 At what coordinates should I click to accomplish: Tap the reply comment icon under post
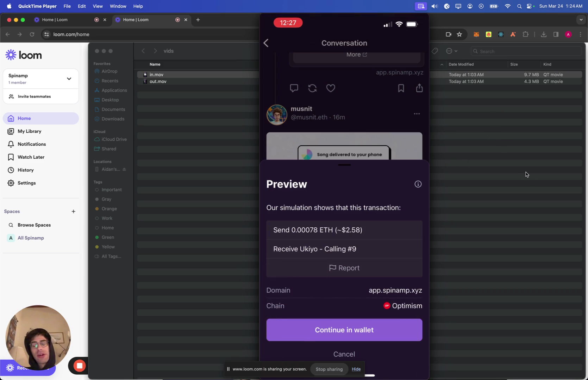pos(294,88)
